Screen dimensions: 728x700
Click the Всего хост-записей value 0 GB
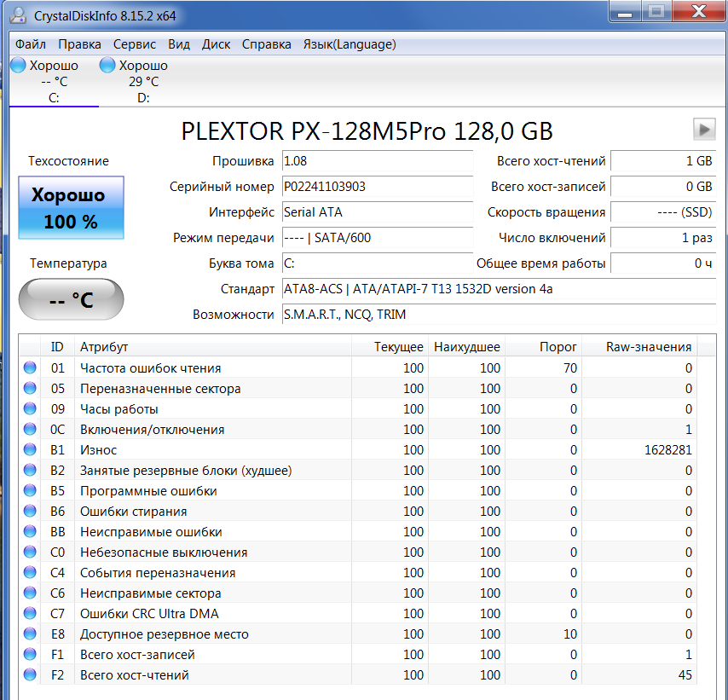click(663, 187)
